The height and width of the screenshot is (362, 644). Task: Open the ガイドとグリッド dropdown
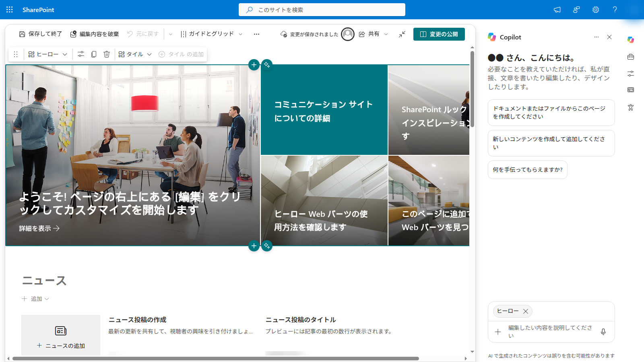(x=212, y=34)
